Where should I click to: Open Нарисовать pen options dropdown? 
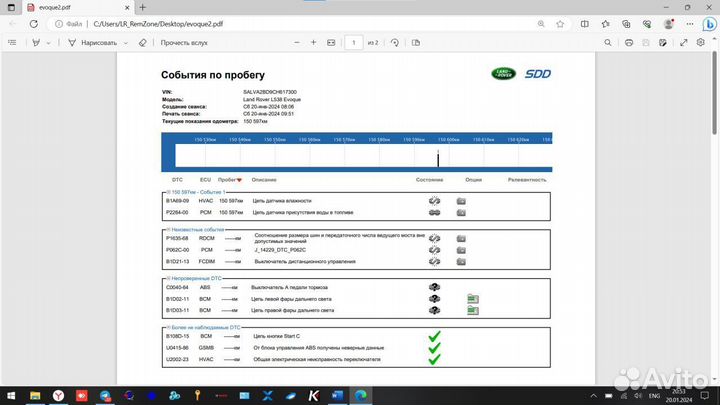(125, 43)
